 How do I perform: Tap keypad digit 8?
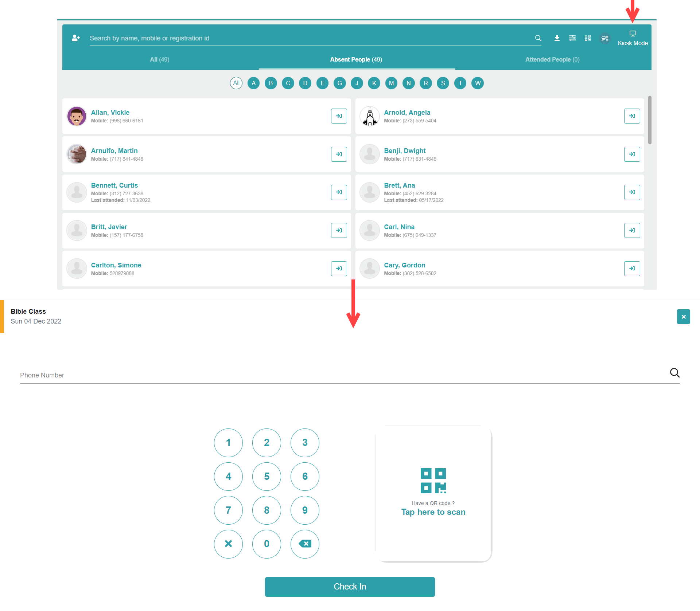pos(267,510)
